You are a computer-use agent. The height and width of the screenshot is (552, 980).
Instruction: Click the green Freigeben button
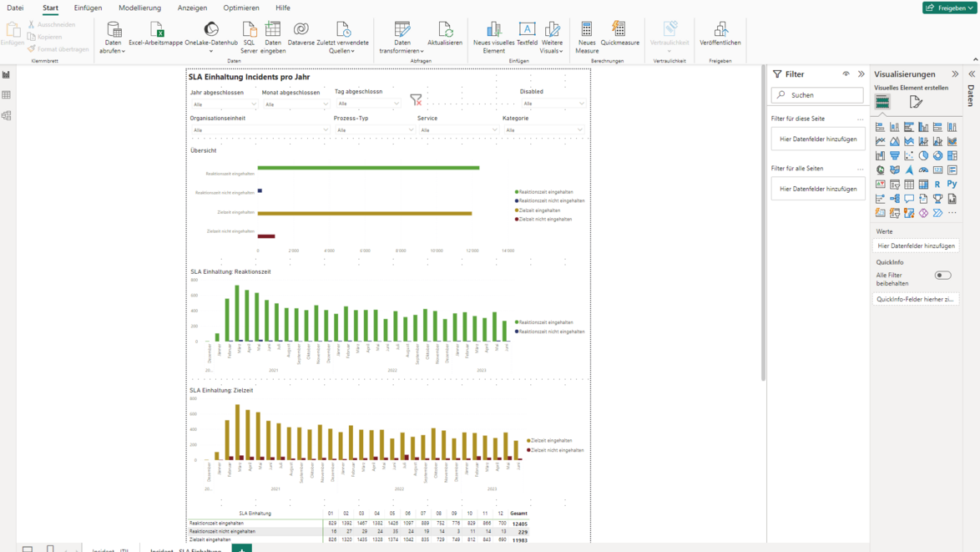point(947,8)
